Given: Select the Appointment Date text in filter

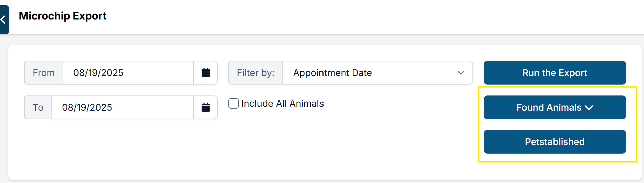Looking at the screenshot, I should pyautogui.click(x=332, y=73).
